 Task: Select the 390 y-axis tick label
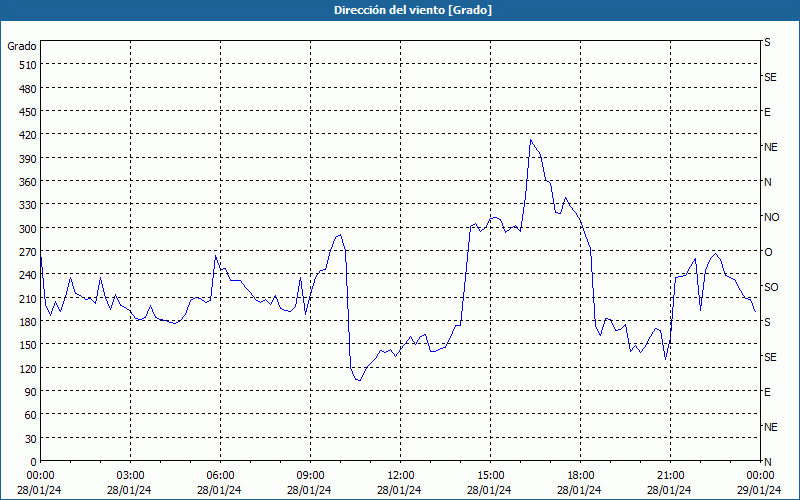(29, 159)
